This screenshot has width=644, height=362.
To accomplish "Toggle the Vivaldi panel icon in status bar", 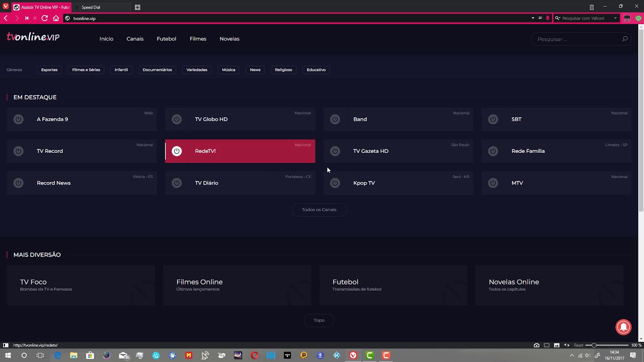I will 6,345.
